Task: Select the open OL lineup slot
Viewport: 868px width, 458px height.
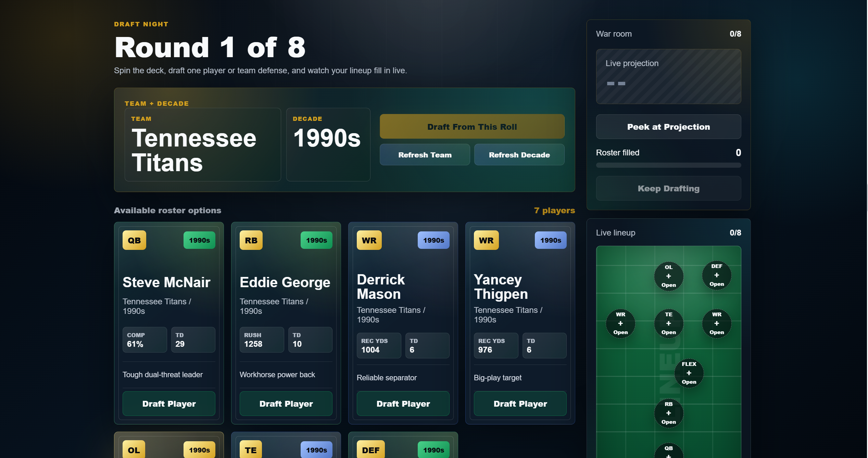Action: click(x=668, y=276)
